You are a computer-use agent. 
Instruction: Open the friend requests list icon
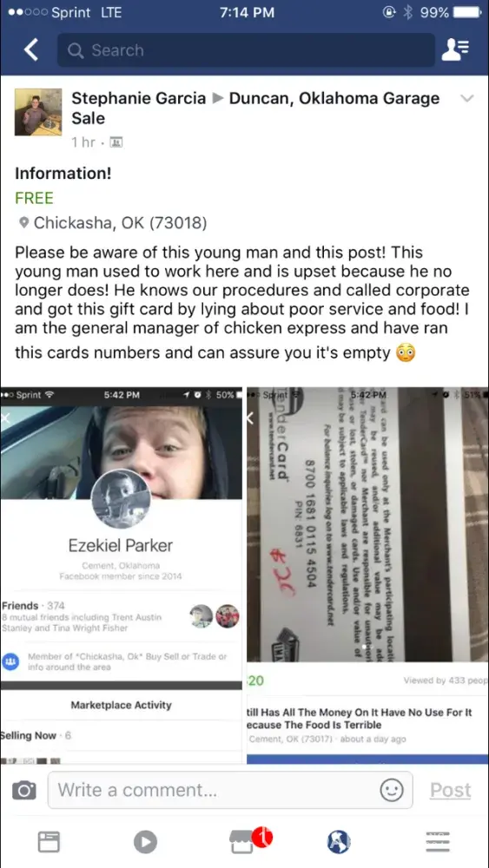pos(455,49)
